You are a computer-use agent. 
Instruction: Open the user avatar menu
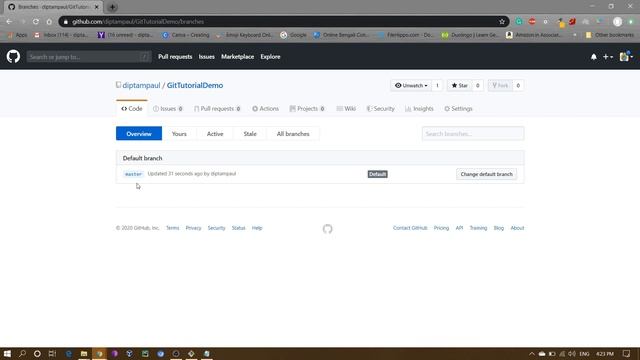tap(626, 57)
